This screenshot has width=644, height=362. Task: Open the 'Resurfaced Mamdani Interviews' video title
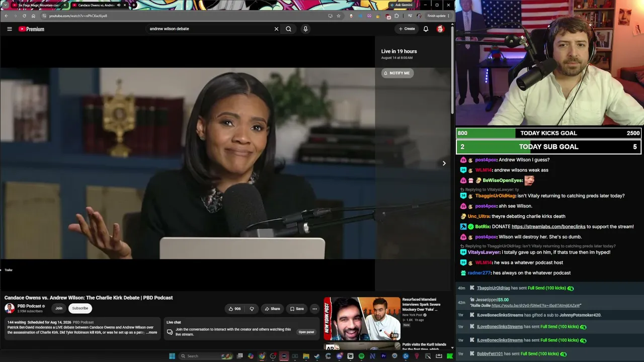point(422,304)
